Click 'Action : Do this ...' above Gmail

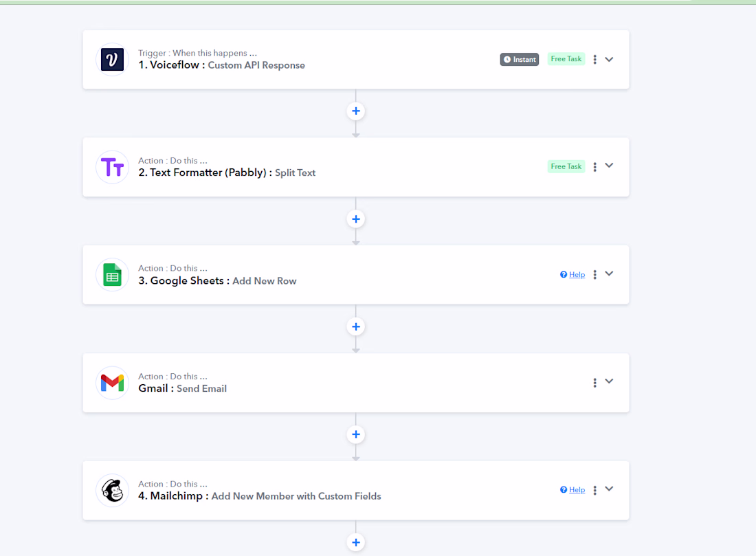point(173,376)
